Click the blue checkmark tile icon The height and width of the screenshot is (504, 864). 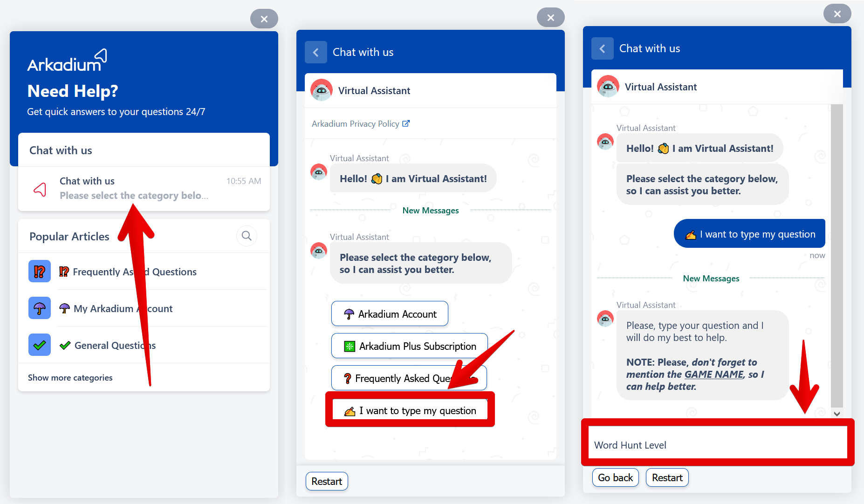(x=40, y=345)
